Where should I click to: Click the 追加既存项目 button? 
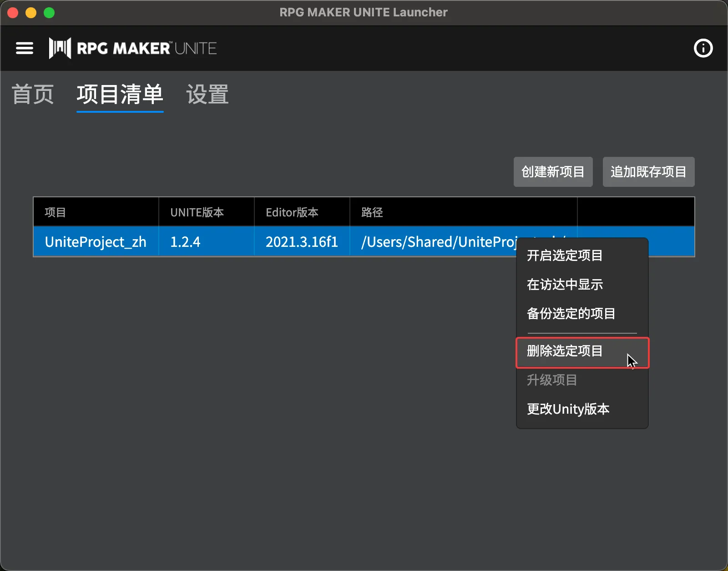pyautogui.click(x=648, y=172)
